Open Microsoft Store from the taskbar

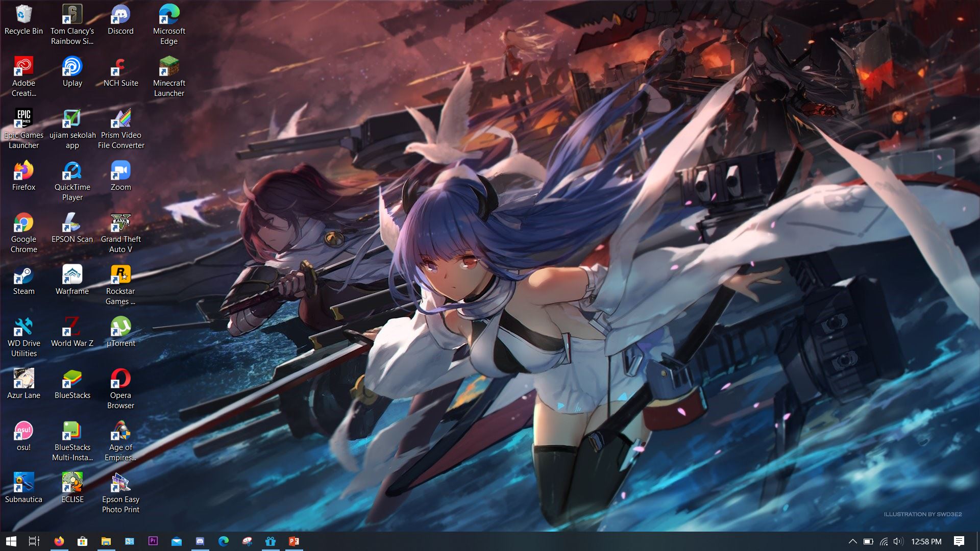click(82, 541)
